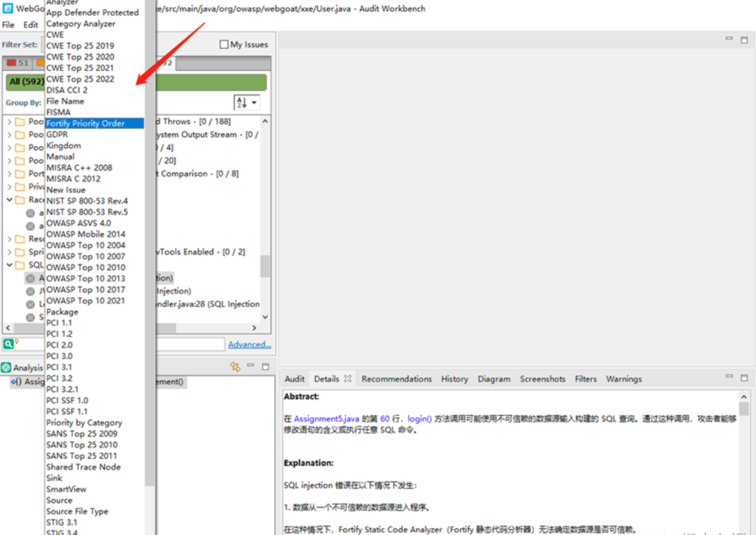
Task: Expand the Res folder node
Action: [9, 239]
